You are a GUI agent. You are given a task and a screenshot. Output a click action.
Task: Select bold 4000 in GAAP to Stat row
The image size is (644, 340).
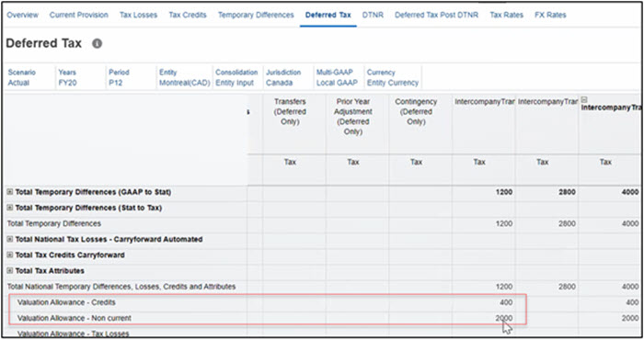630,192
